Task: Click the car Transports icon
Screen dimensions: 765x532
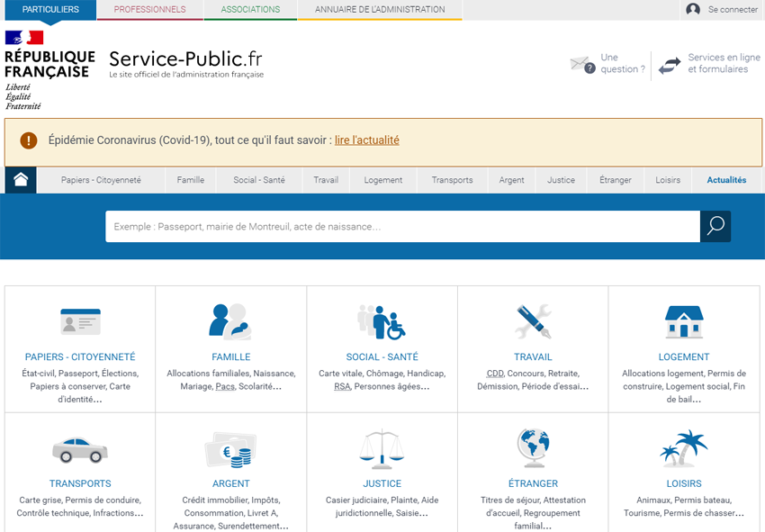Action: [80, 449]
